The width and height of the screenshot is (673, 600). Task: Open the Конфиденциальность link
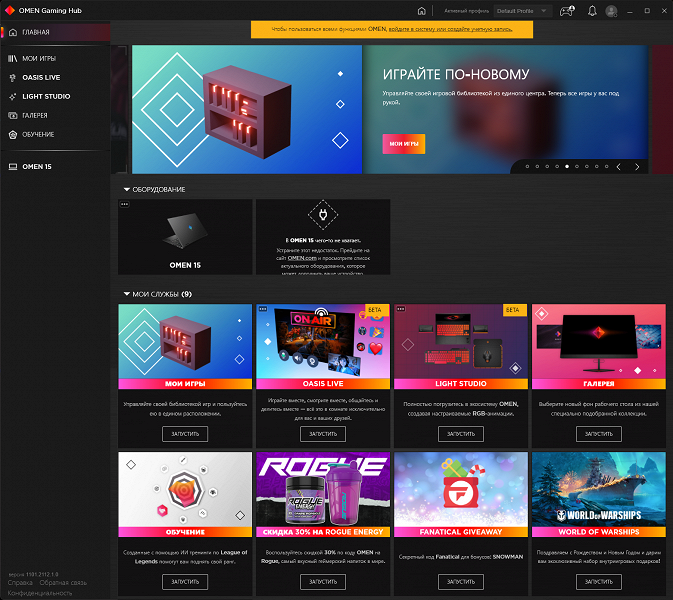pyautogui.click(x=40, y=593)
